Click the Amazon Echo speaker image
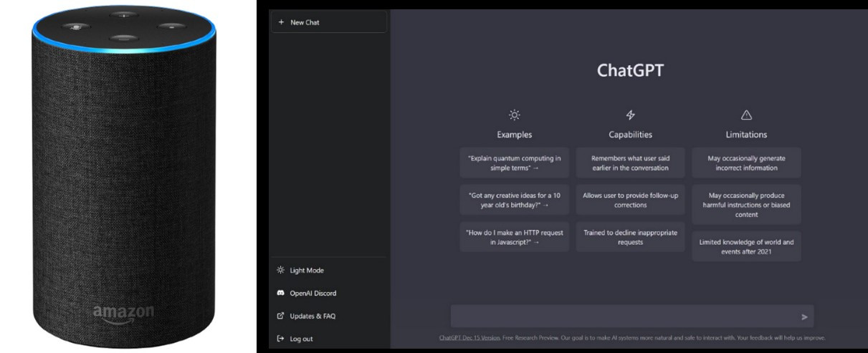Viewport: 868px width, 353px height. tap(123, 175)
